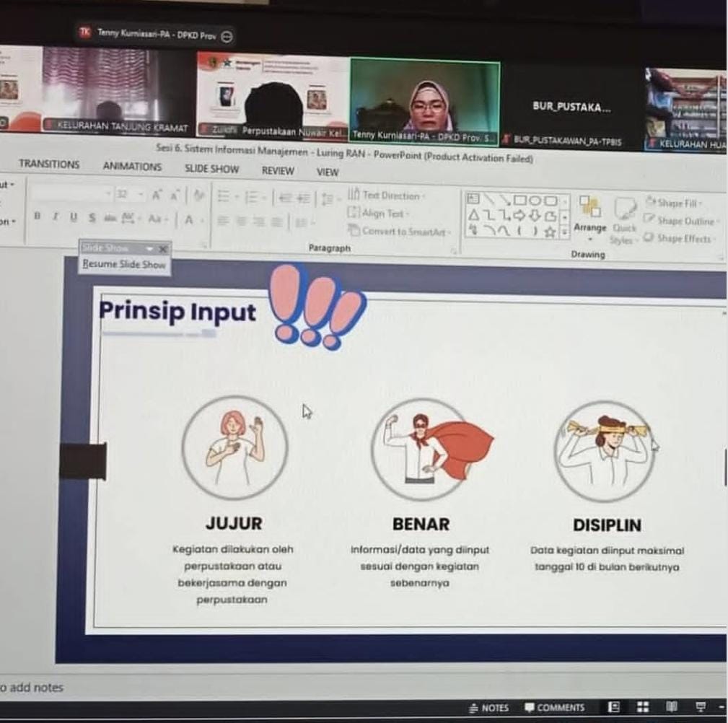Viewport: 728px width, 723px height.
Task: Switch to Slide Sorter view icon
Action: (x=642, y=707)
